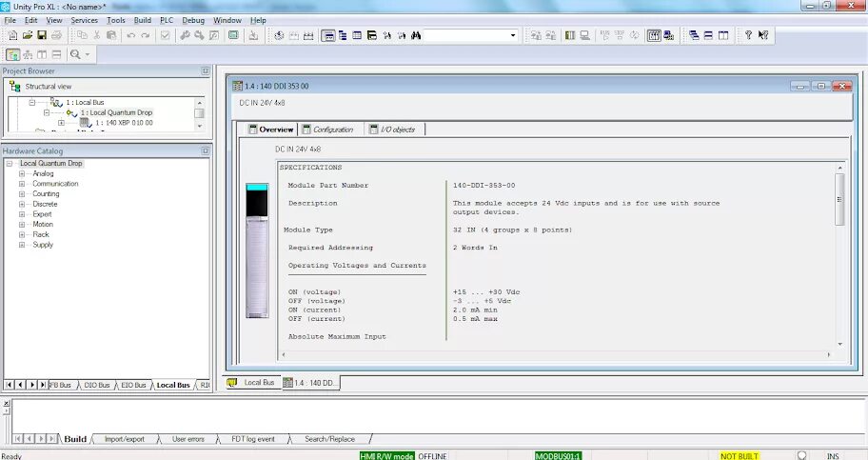
Task: Open the Debug menu
Action: pyautogui.click(x=193, y=20)
